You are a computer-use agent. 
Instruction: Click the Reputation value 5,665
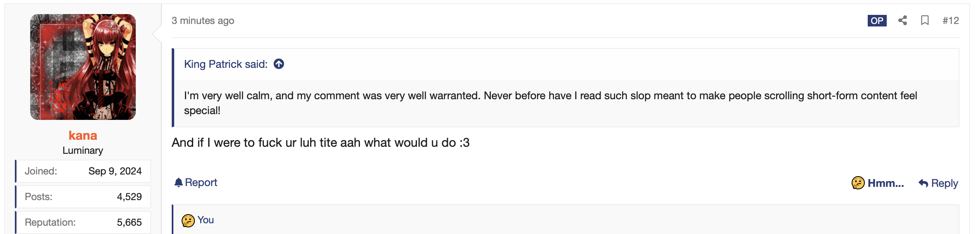129,222
